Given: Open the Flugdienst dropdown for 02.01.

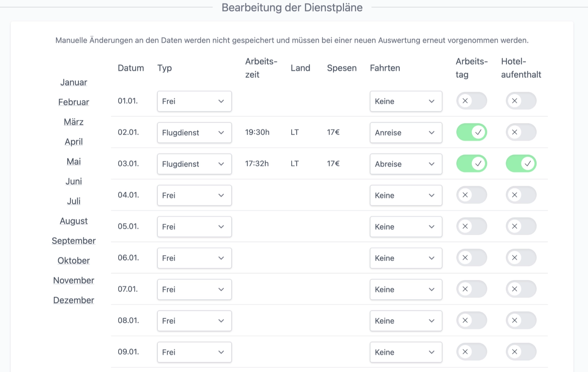Looking at the screenshot, I should coord(194,132).
